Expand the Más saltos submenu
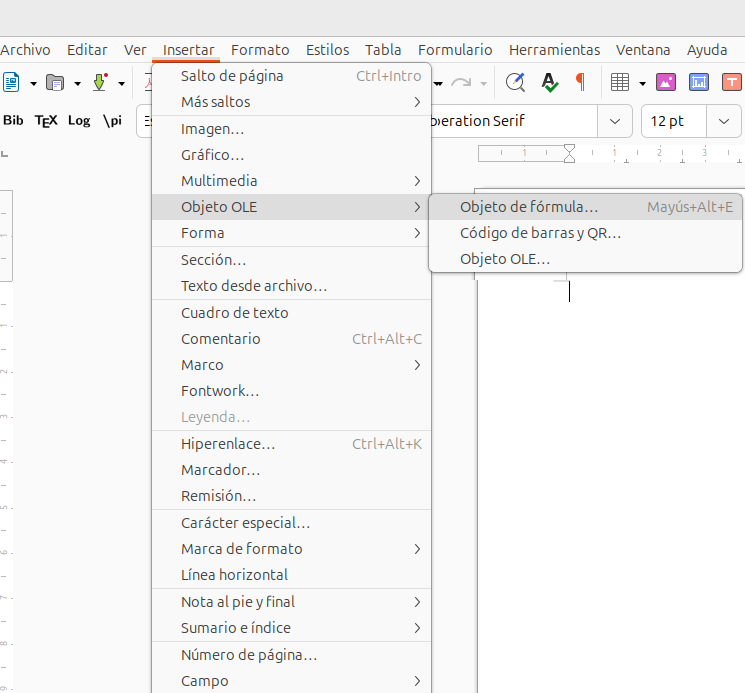The width and height of the screenshot is (745, 693). pos(291,102)
